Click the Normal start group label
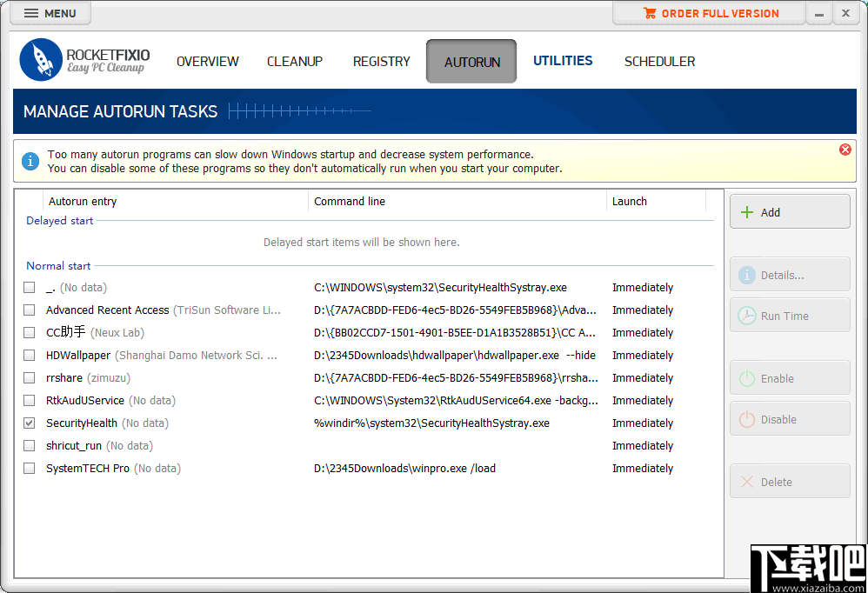This screenshot has width=868, height=593. pyautogui.click(x=58, y=266)
